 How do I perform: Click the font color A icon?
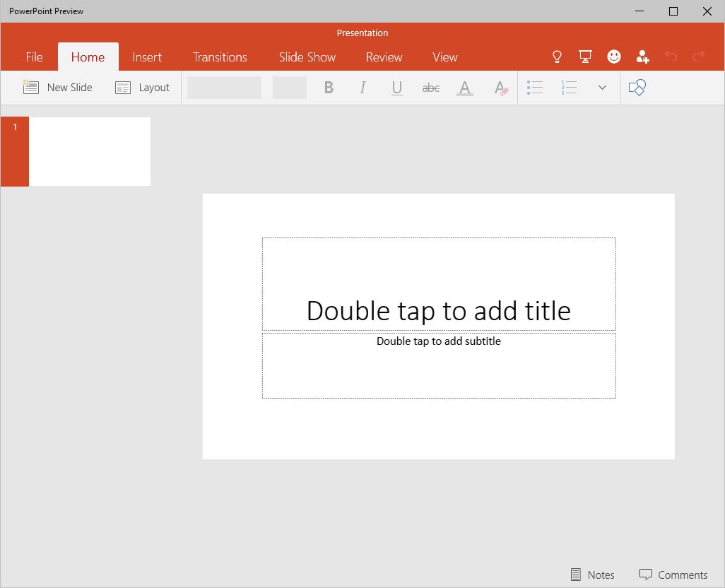(464, 88)
